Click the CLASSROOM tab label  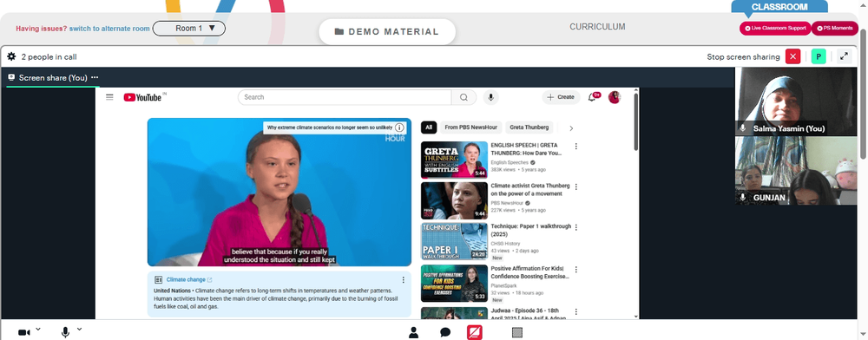pyautogui.click(x=779, y=7)
